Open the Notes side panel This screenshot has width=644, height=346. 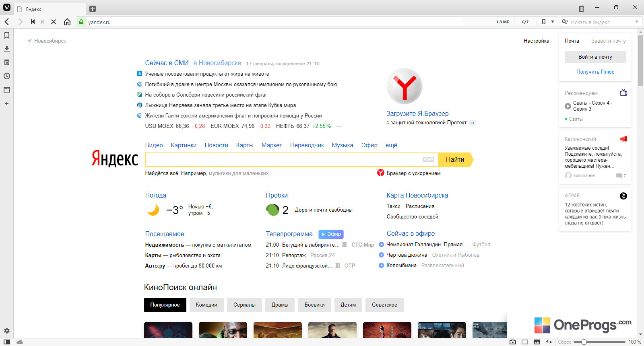click(7, 62)
